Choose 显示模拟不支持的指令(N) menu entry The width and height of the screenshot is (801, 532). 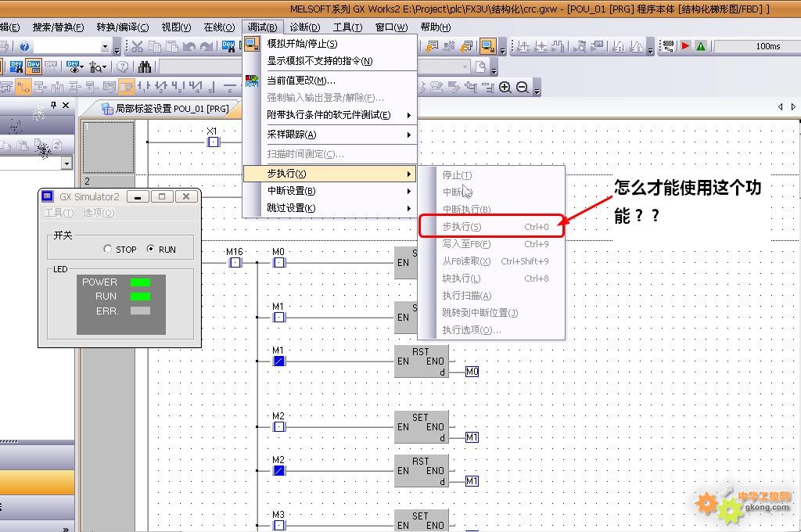point(329,61)
